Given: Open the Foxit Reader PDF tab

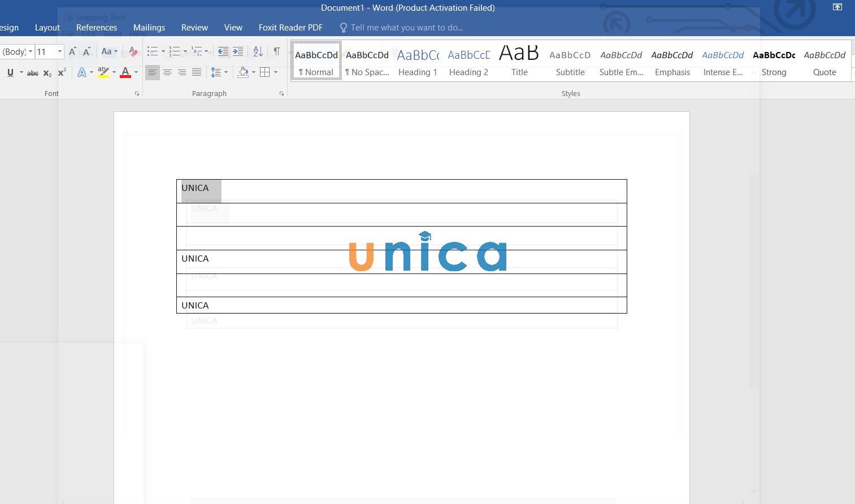Looking at the screenshot, I should click(290, 28).
